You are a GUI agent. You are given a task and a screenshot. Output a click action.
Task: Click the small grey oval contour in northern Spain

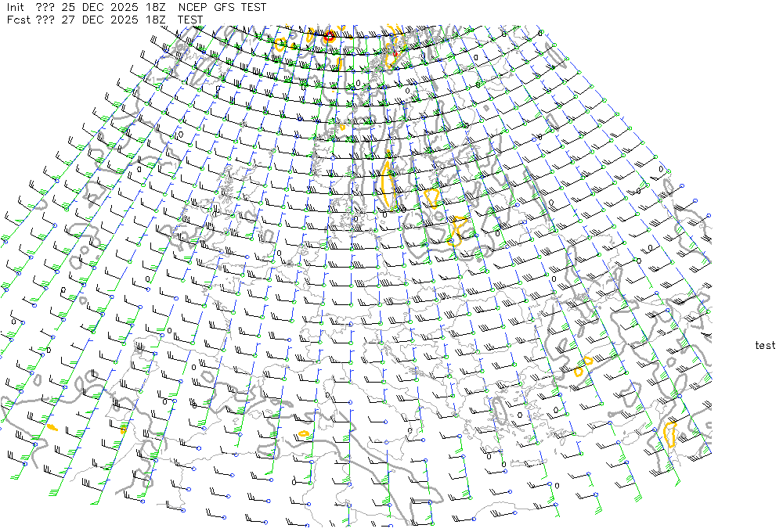pos(166,401)
